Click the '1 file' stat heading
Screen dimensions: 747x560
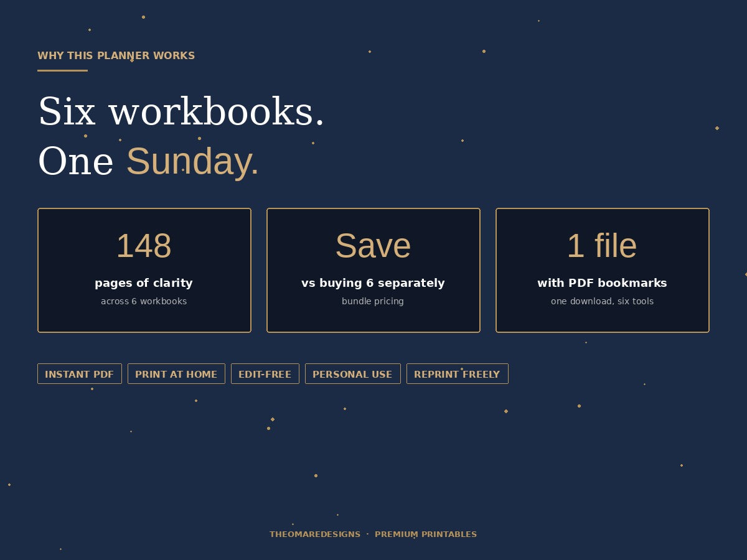click(602, 246)
